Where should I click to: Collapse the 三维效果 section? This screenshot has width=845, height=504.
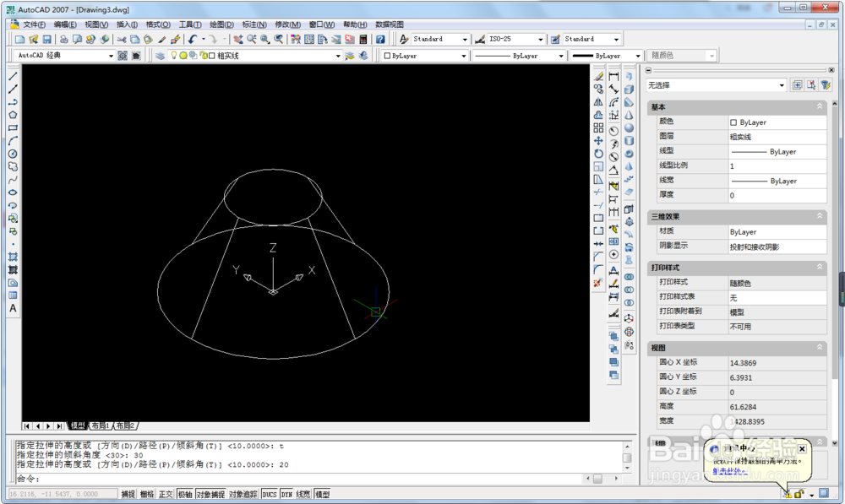(x=820, y=216)
